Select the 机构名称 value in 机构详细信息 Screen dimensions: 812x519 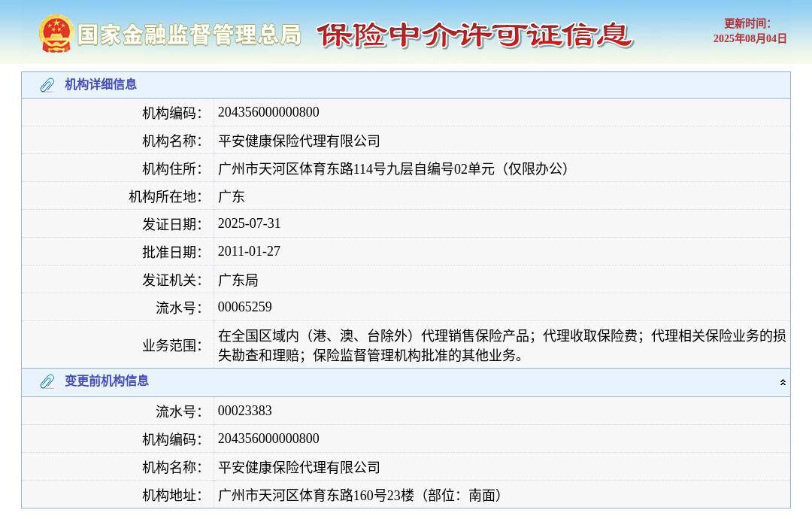pyautogui.click(x=298, y=141)
